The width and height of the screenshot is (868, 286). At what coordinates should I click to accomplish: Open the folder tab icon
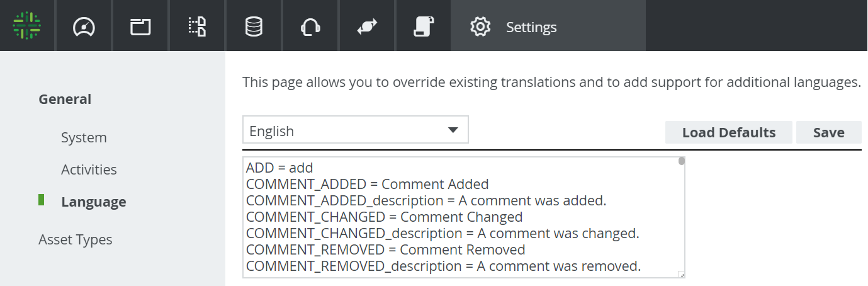coord(140,26)
